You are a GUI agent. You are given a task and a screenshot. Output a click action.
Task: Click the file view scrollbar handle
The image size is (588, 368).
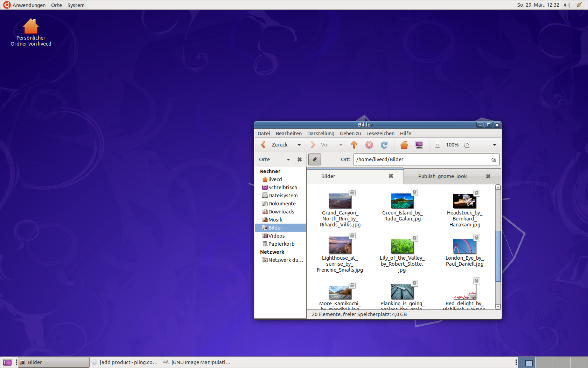498,256
